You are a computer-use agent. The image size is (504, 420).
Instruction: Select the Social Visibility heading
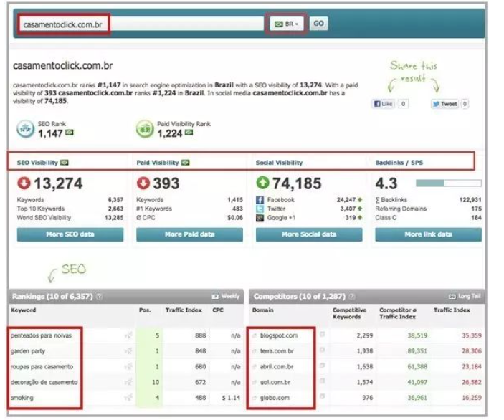tap(279, 163)
